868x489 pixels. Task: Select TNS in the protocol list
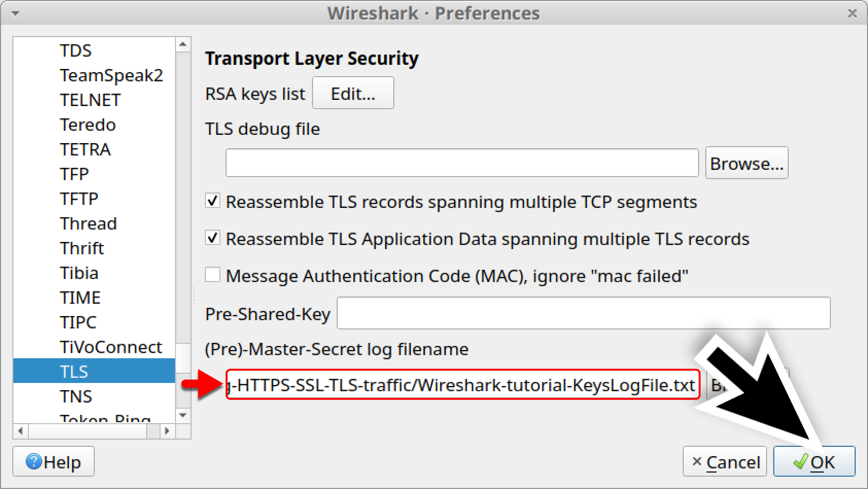pos(77,396)
